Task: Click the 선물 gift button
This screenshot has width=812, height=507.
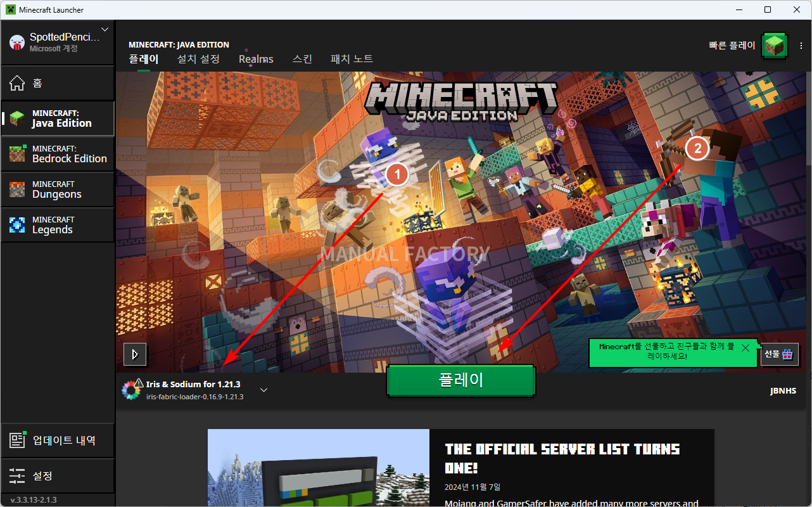Action: pyautogui.click(x=779, y=354)
